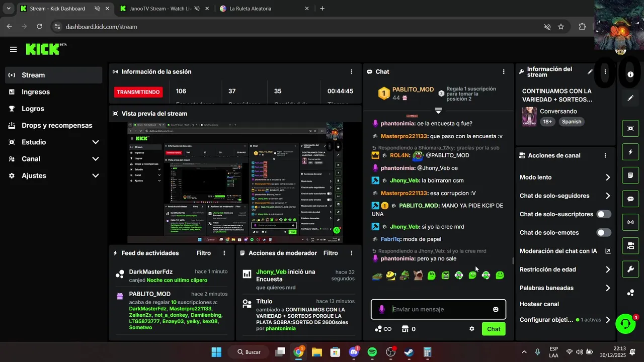The width and height of the screenshot is (644, 362).
Task: Toggle the channel actions camera icon in right strip
Action: point(630,246)
